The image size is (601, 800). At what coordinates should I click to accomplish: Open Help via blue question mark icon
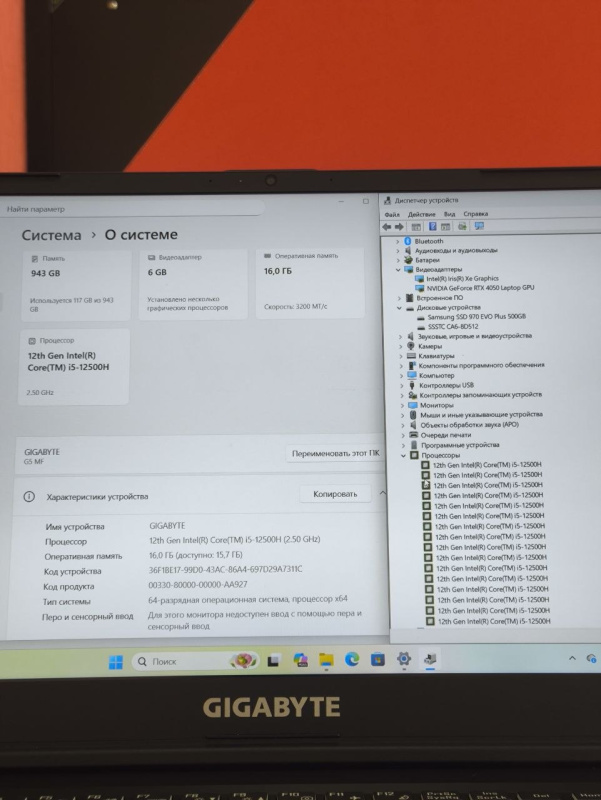point(433,227)
